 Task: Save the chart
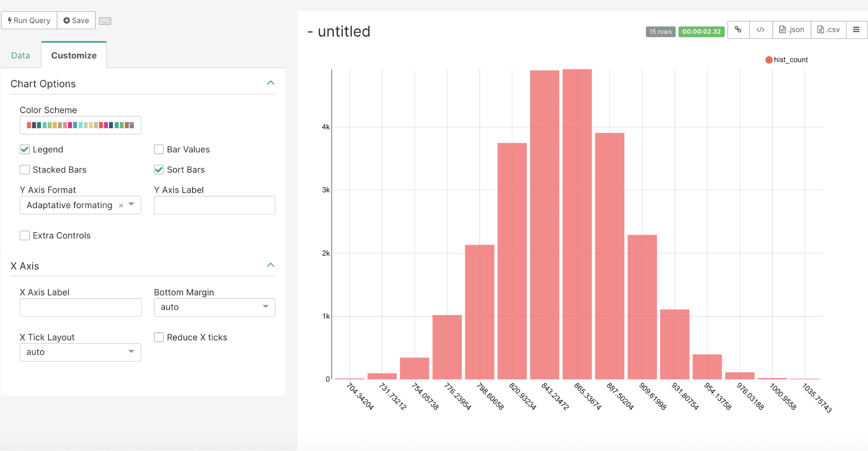[x=76, y=20]
